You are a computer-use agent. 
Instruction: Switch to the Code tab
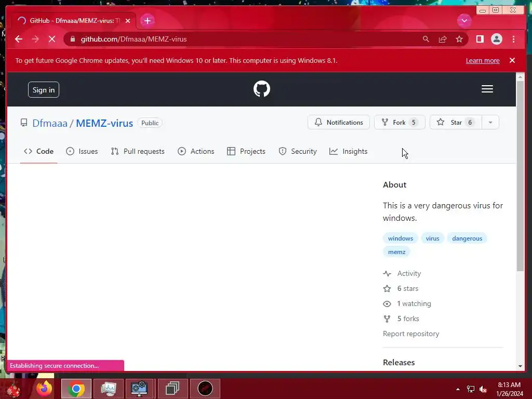pos(38,151)
